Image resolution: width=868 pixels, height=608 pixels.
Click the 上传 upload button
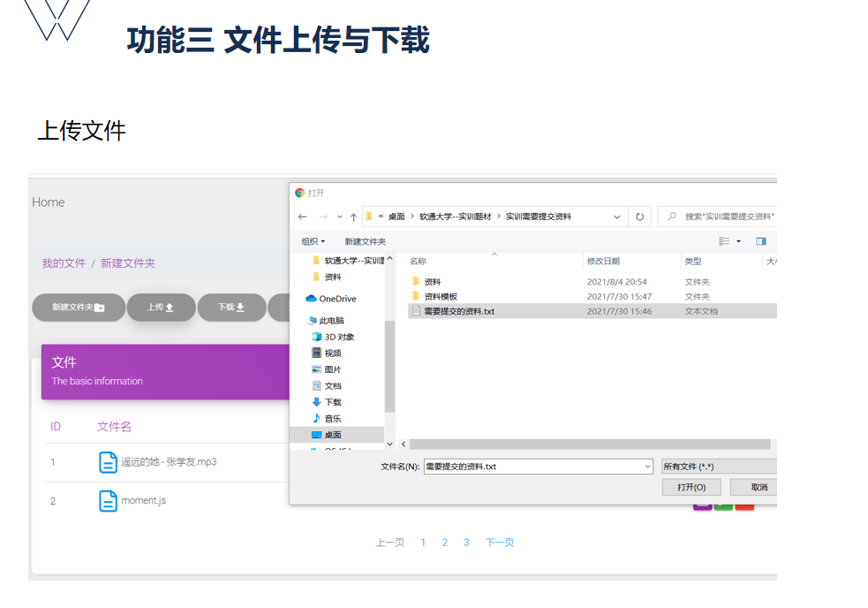point(161,307)
